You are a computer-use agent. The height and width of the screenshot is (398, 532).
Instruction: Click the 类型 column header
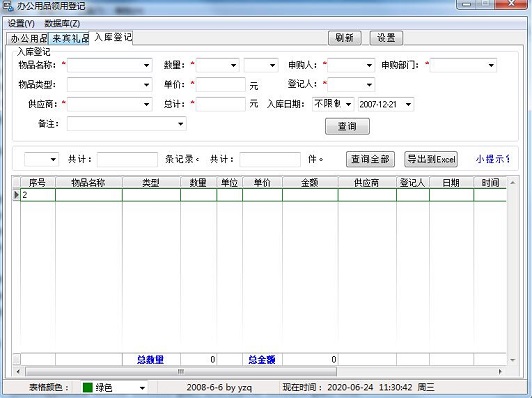coord(151,183)
